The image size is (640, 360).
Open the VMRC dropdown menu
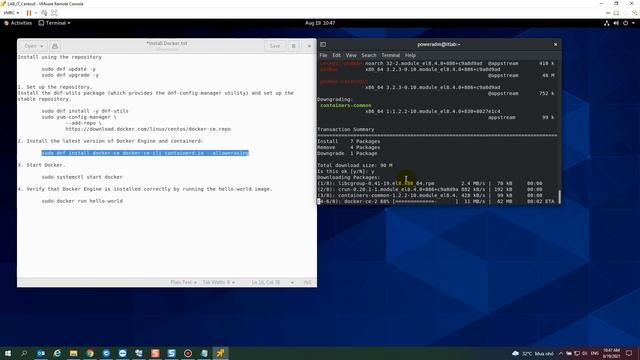(x=11, y=13)
